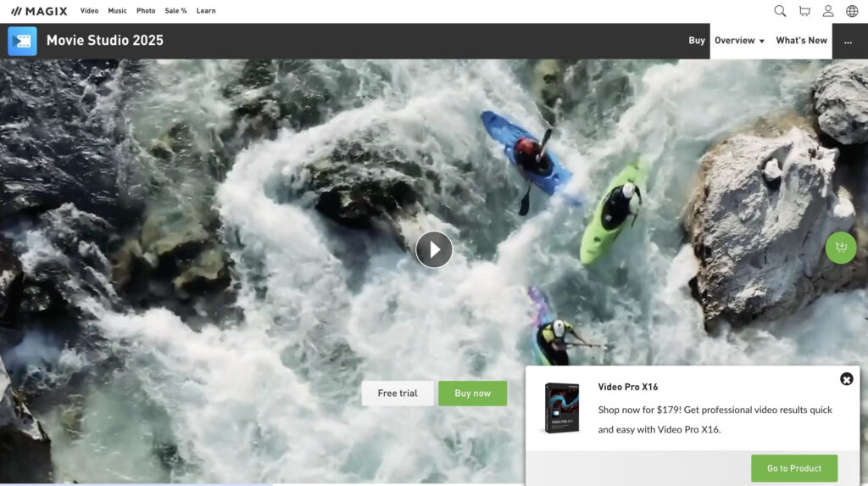Viewport: 868px width, 486px height.
Task: Open the Learn menu
Action: (206, 11)
